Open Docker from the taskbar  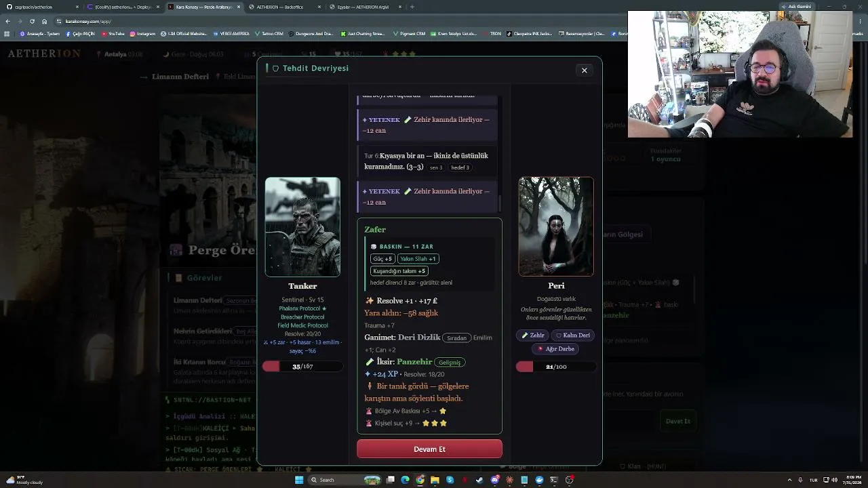click(539, 480)
